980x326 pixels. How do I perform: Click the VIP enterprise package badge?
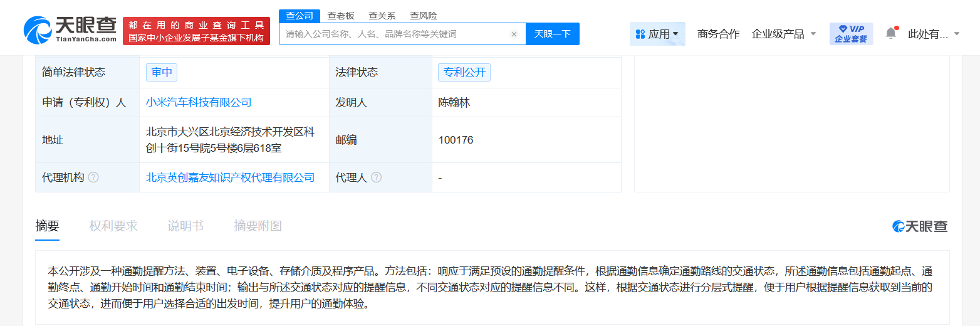coord(850,34)
